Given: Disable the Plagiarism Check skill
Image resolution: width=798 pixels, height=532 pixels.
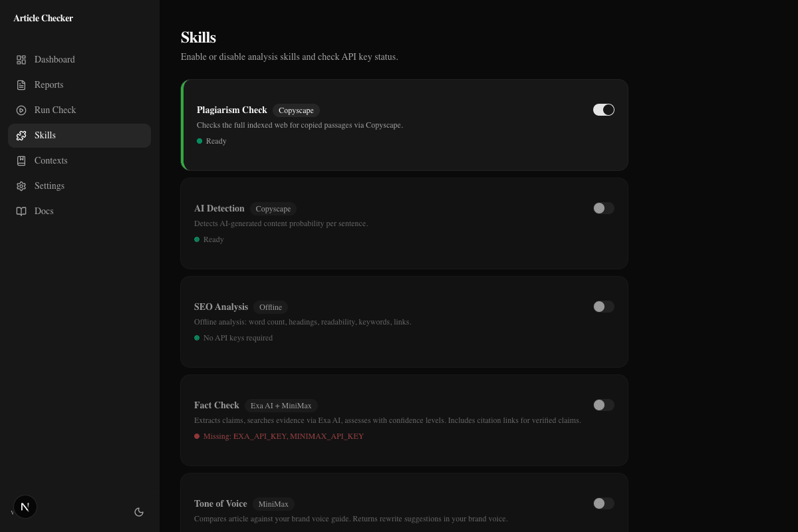Looking at the screenshot, I should [604, 110].
